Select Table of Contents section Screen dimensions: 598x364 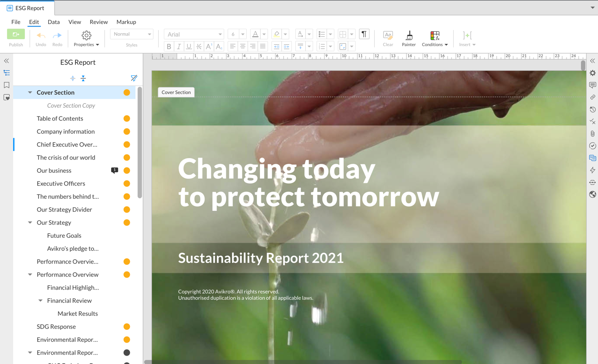[60, 119]
